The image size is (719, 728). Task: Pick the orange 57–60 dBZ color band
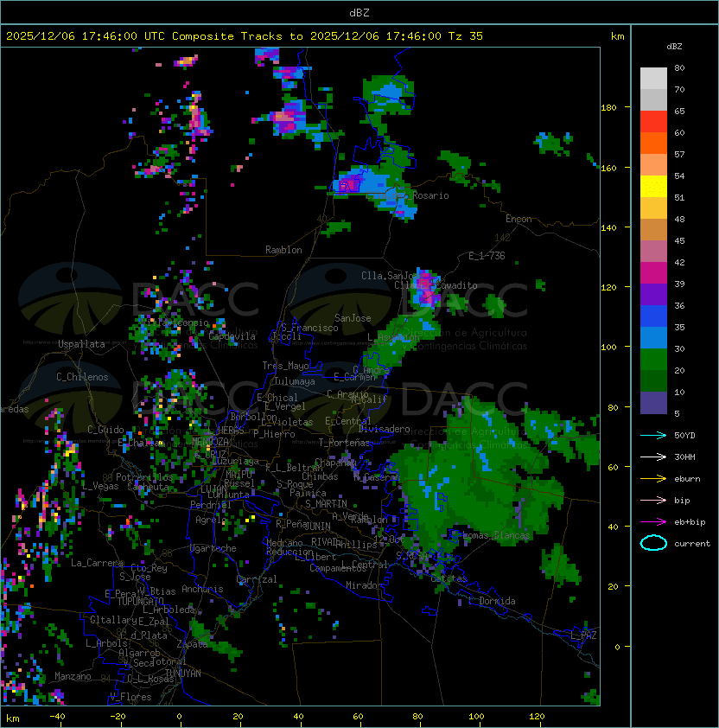click(x=653, y=144)
